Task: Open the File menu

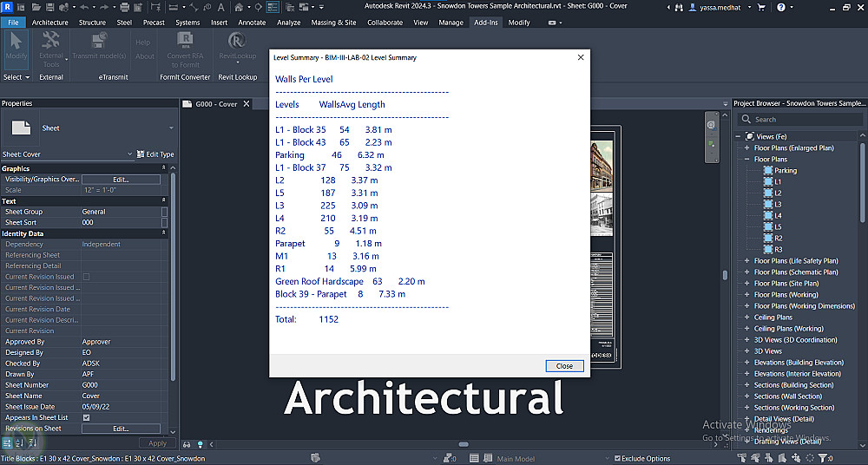Action: pyautogui.click(x=13, y=23)
